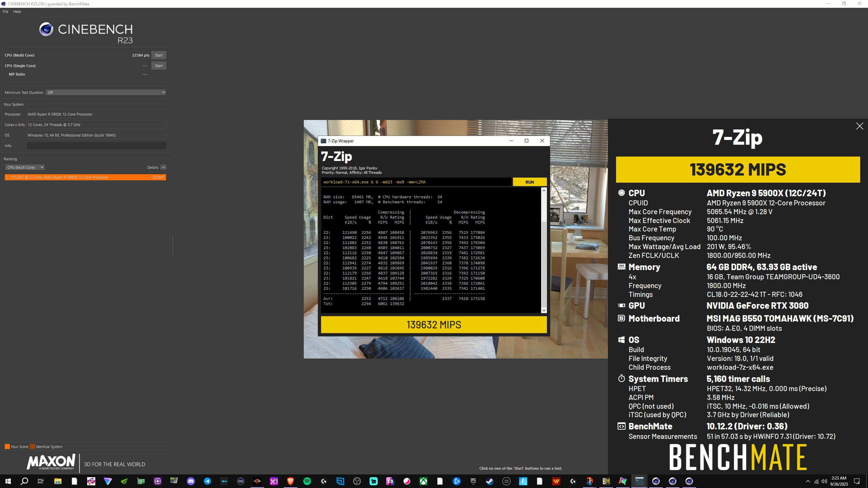Close the BenchMate result panel
This screenshot has height=488, width=868.
coord(860,126)
